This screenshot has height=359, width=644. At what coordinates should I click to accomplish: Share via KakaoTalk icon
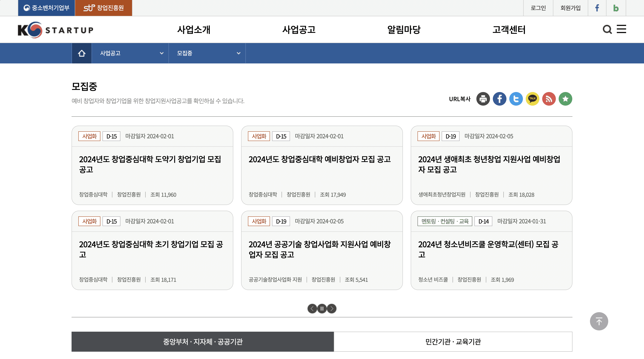click(533, 99)
